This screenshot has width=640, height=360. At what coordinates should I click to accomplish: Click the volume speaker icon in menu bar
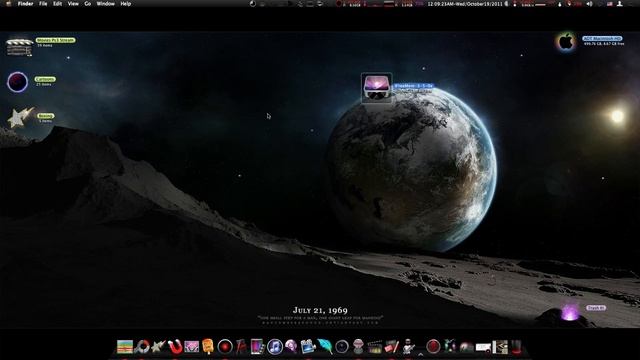click(589, 4)
